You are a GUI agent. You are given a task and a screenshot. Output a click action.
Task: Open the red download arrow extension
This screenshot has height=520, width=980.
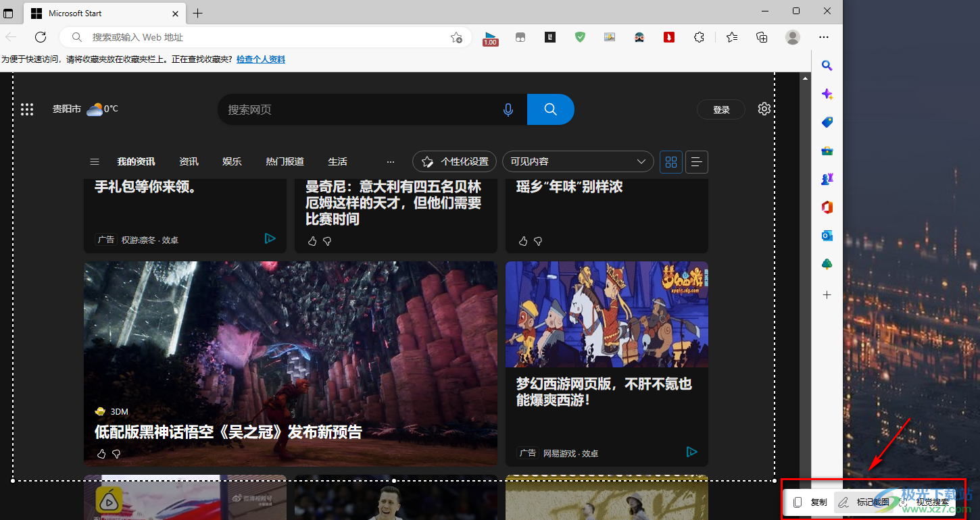669,37
